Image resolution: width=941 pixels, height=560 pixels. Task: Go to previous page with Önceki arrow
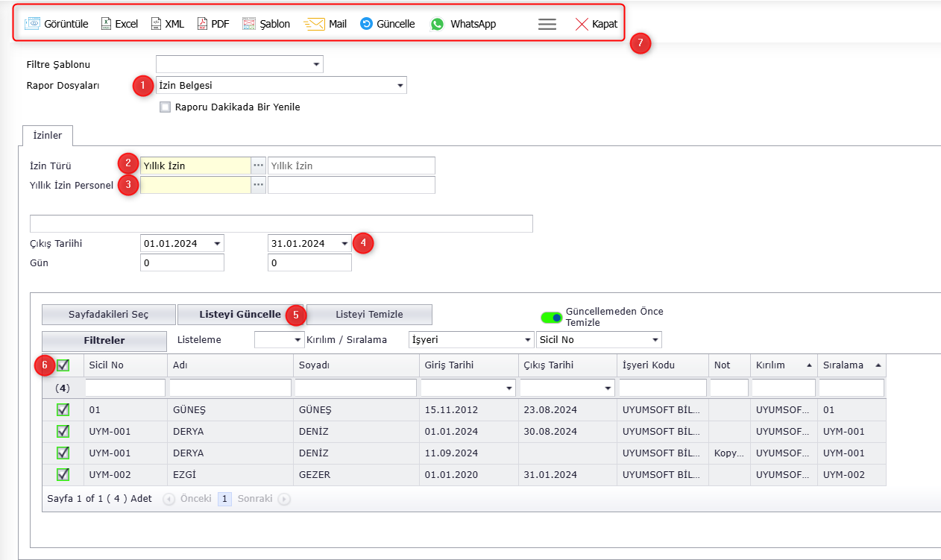[169, 499]
